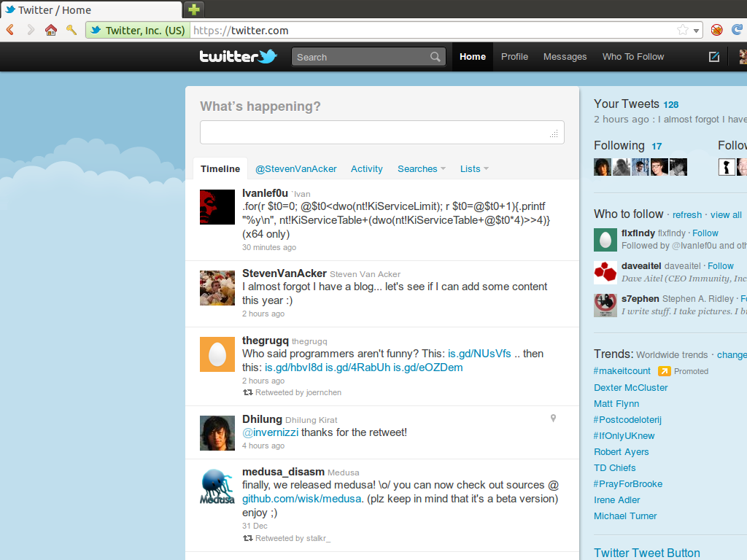
Task: Open the URL history dropdown arrow
Action: (696, 31)
